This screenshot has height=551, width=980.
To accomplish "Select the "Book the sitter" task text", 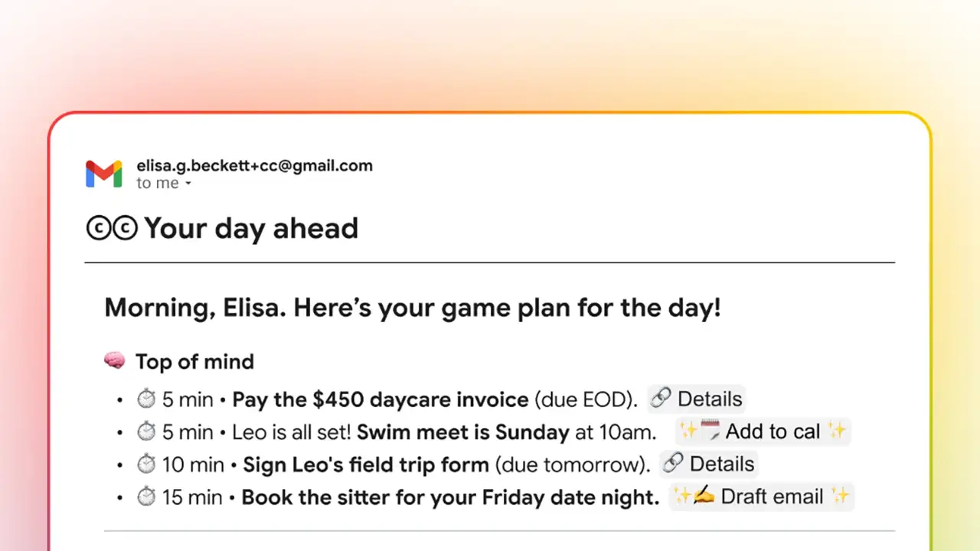I will (450, 497).
